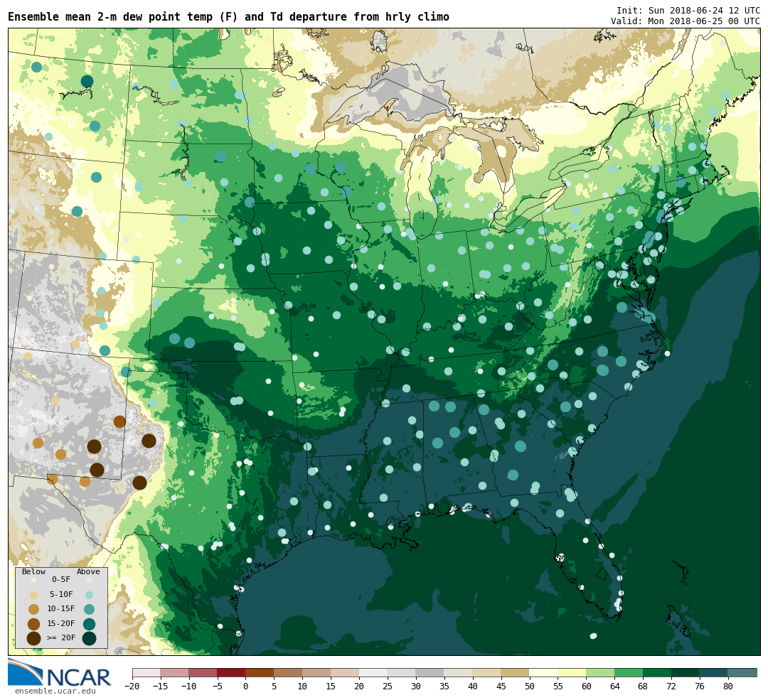Pick the -5 to 0 dark red colorbar swatch
Viewport: 768px width, 700px height.
point(232,672)
